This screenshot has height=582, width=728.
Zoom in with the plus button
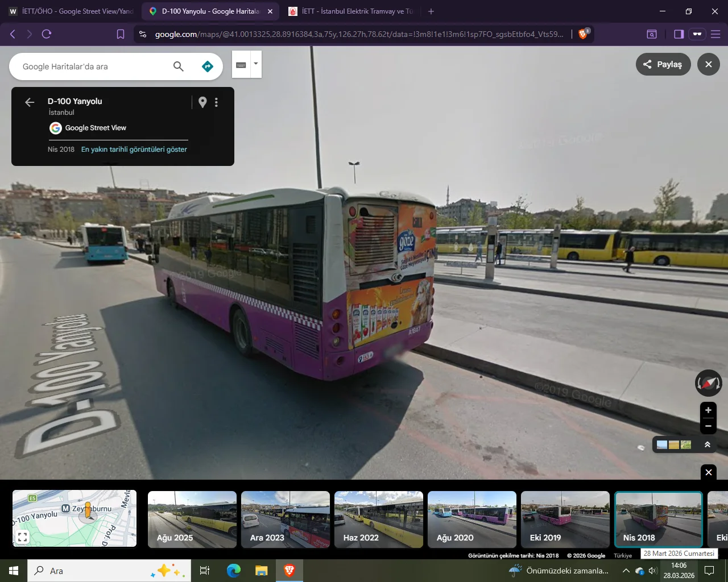(708, 410)
